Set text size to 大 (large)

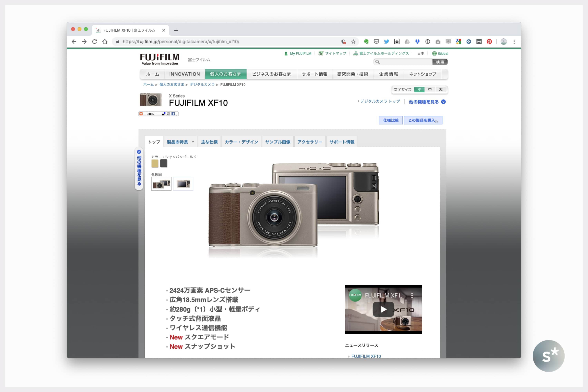(440, 90)
